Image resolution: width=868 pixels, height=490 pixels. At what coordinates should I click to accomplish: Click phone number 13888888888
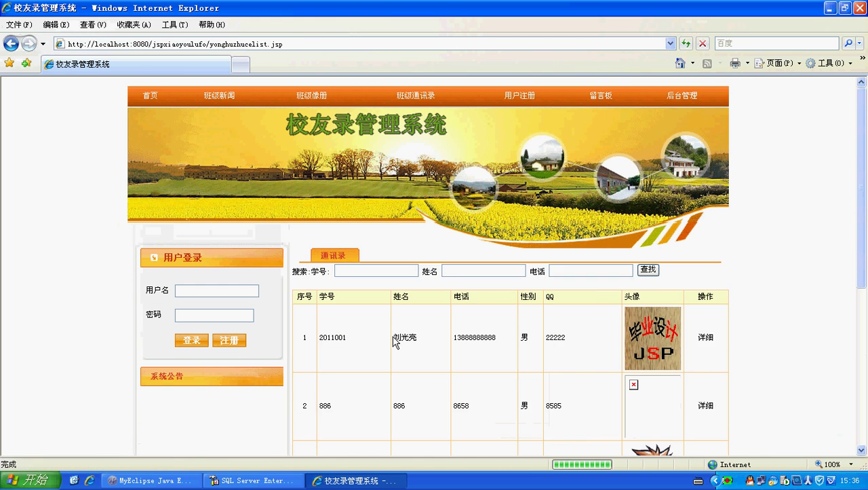[474, 337]
